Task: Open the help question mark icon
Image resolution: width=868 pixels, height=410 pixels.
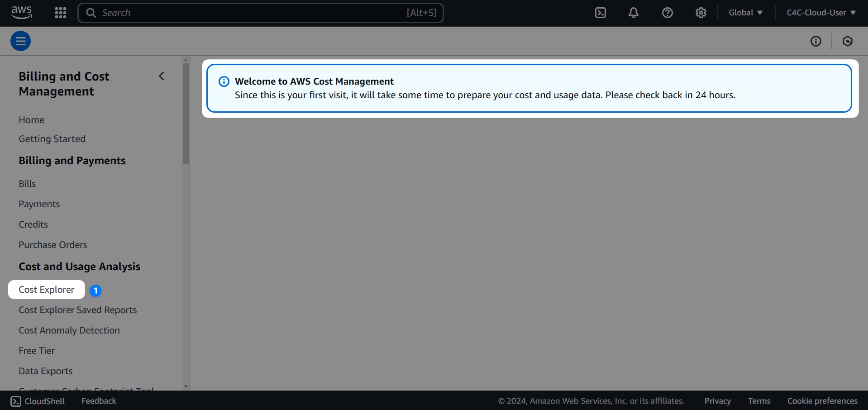Action: click(667, 13)
